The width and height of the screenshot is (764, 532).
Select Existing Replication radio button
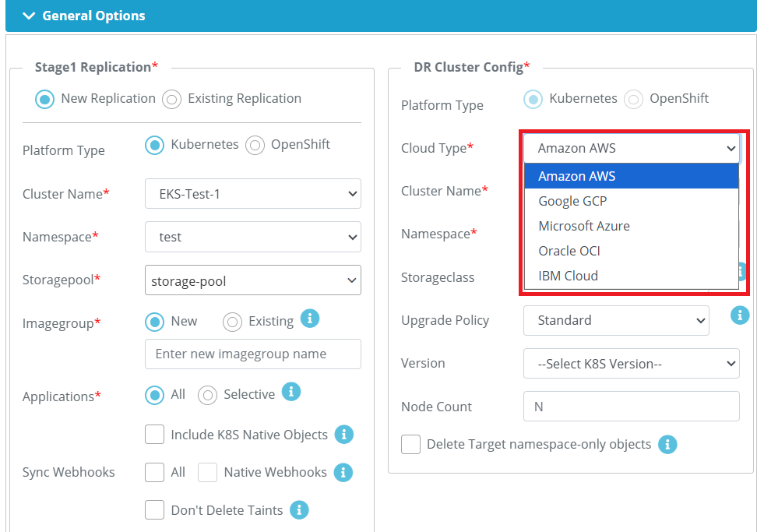(171, 100)
